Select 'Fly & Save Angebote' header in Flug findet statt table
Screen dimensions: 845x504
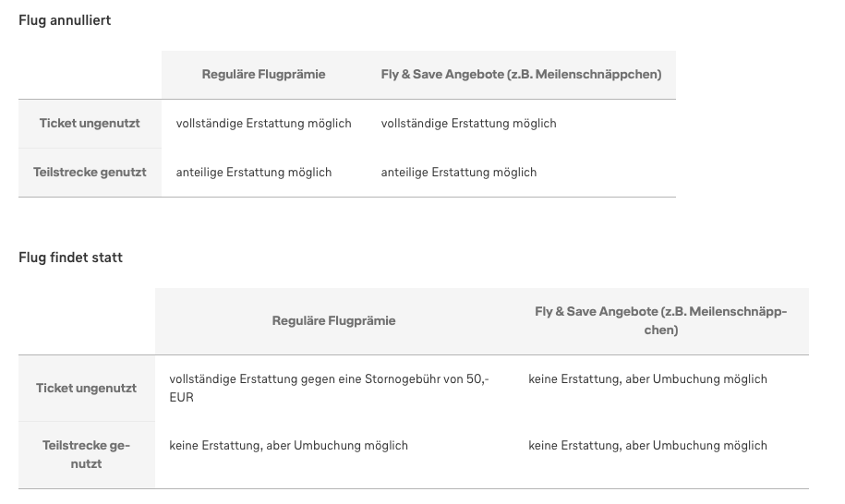[x=660, y=321]
